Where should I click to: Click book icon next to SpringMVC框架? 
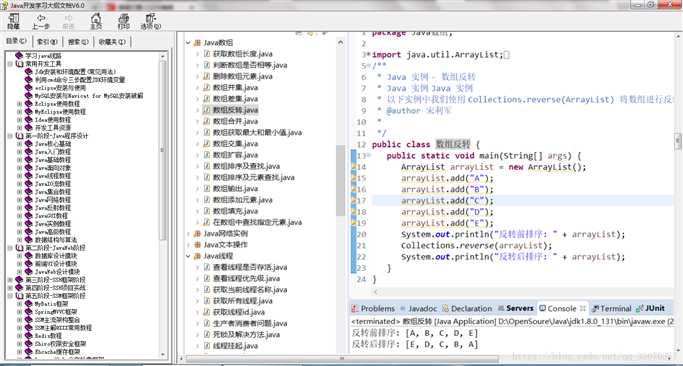click(29, 312)
